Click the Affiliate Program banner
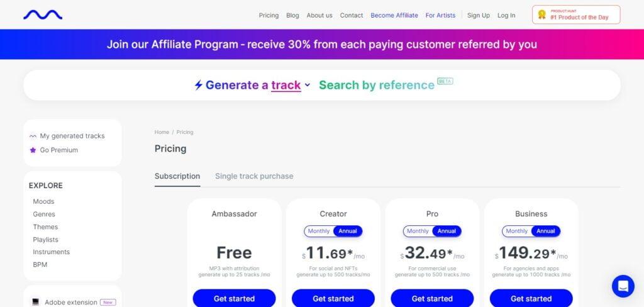644x307 pixels. point(322,44)
